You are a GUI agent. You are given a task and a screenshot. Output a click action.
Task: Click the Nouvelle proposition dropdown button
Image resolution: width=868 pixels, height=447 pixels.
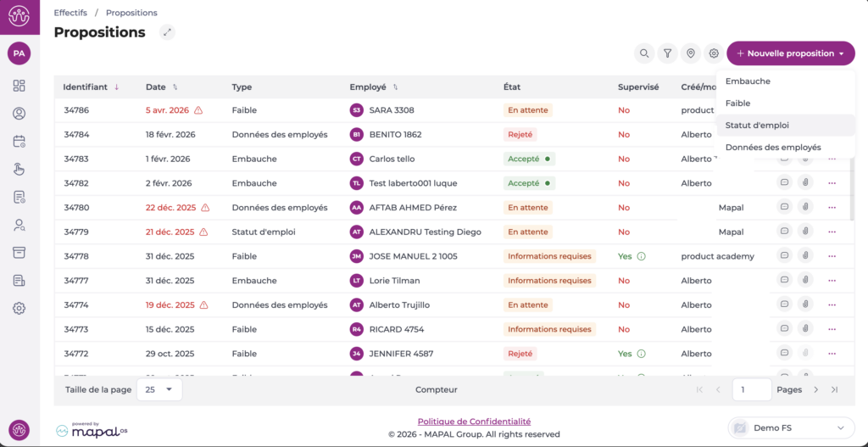tap(790, 53)
